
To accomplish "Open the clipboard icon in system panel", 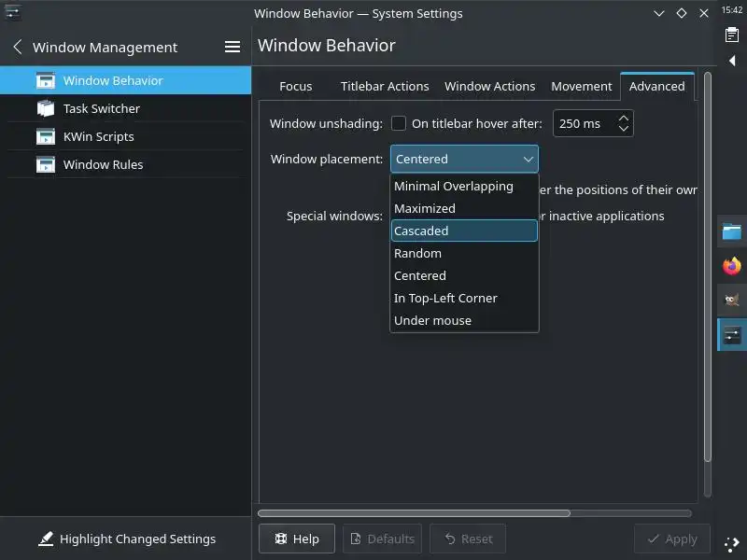I will 732,35.
